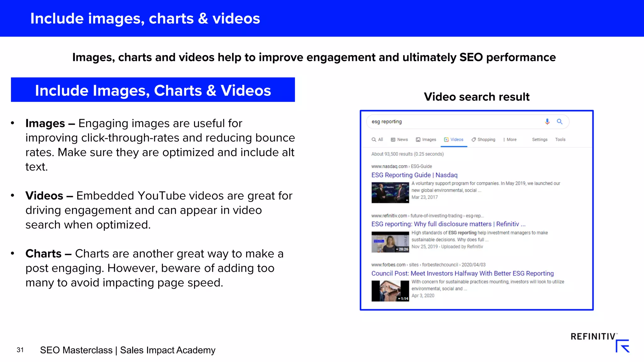The width and height of the screenshot is (644, 362).
Task: Switch to the Images search tab
Action: (x=426, y=140)
